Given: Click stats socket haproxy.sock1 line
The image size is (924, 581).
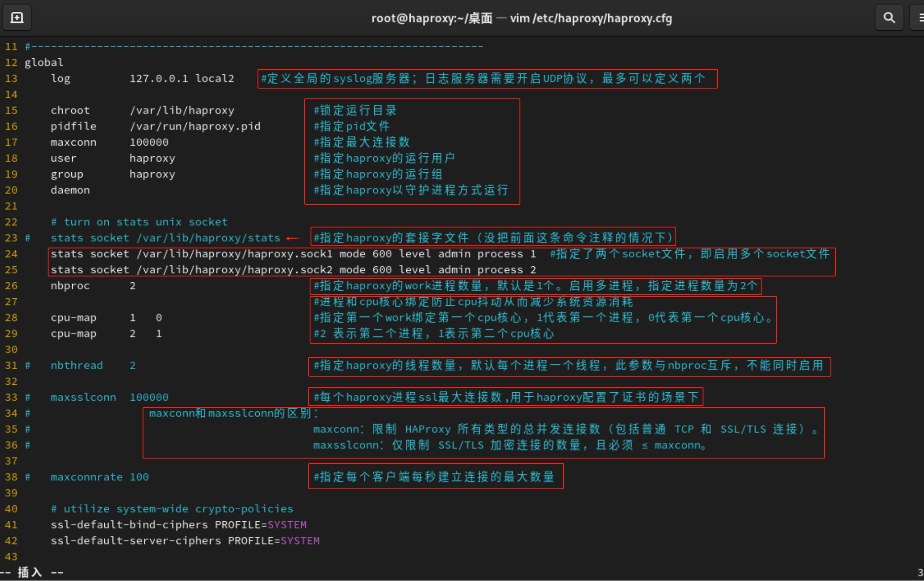Looking at the screenshot, I should 293,254.
